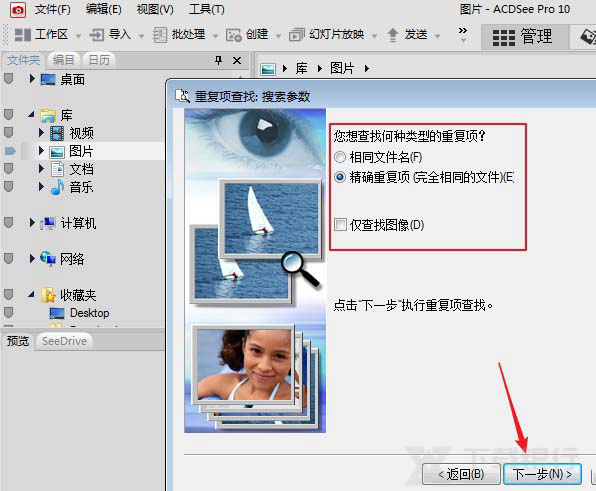This screenshot has height=491, width=596.
Task: Expand the 计算机 tree node
Action: click(32, 223)
